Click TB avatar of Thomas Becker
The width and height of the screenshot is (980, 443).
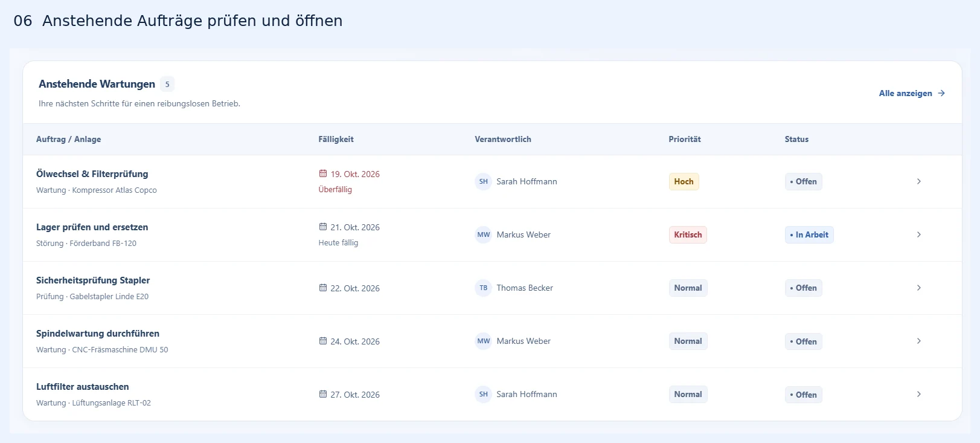(483, 288)
